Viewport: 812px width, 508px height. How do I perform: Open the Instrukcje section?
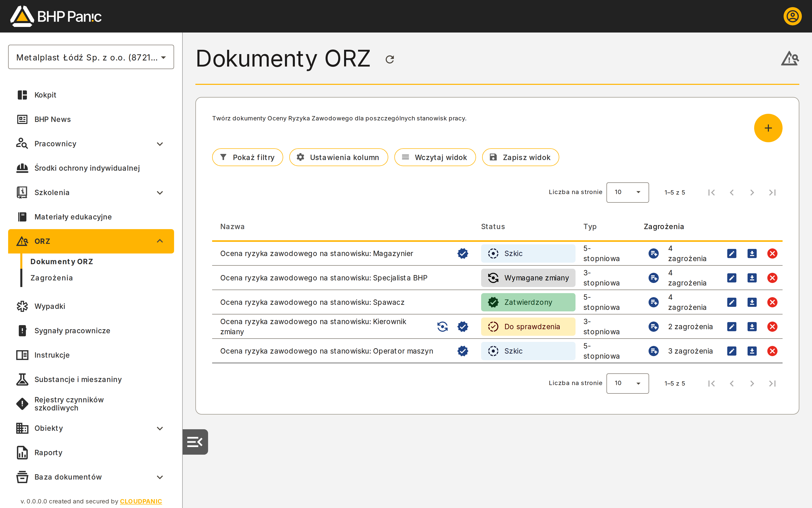(91, 355)
